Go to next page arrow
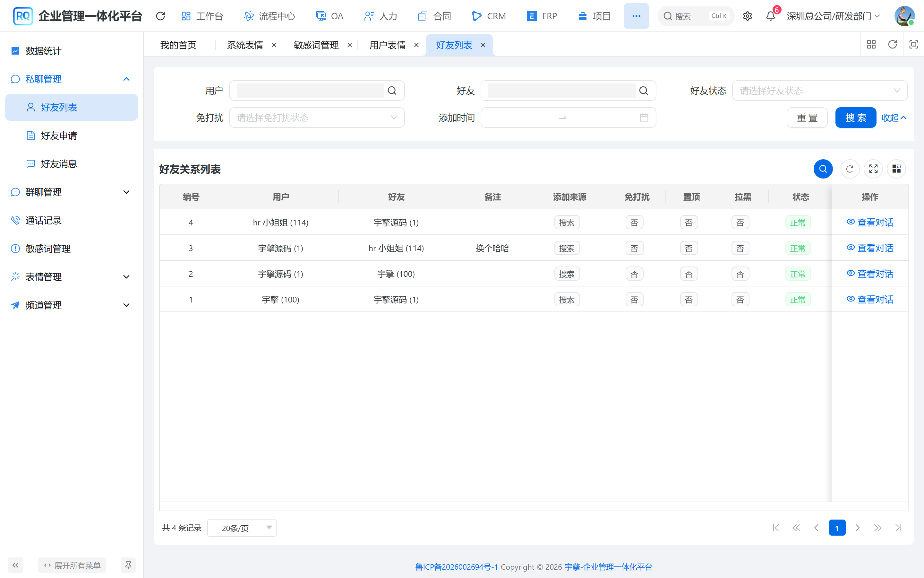This screenshot has width=924, height=578. tap(858, 528)
